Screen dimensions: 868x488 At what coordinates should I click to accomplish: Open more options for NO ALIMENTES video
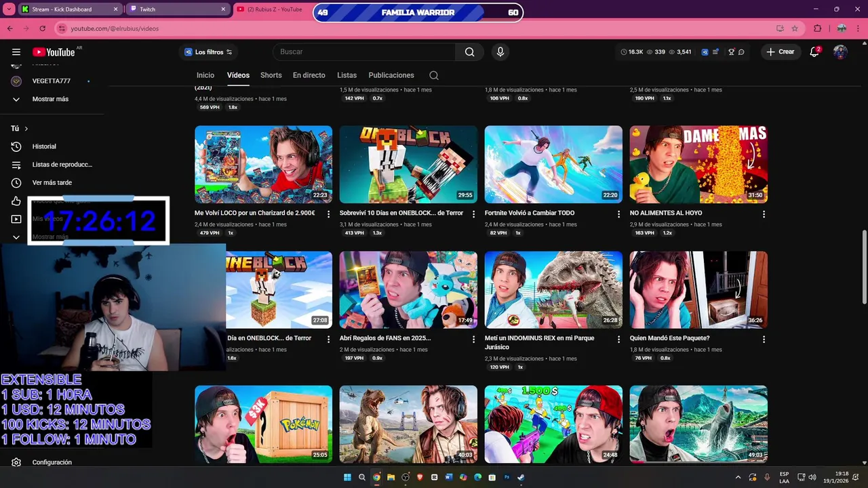(x=764, y=214)
